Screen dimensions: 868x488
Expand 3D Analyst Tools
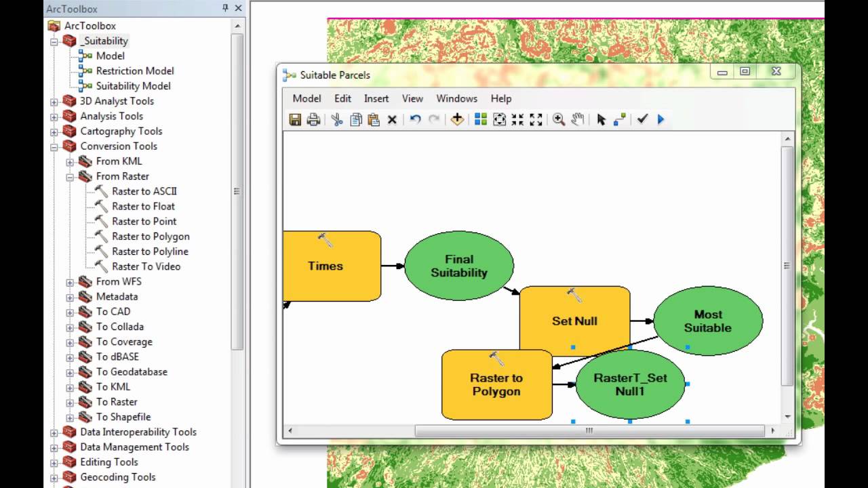(x=54, y=101)
